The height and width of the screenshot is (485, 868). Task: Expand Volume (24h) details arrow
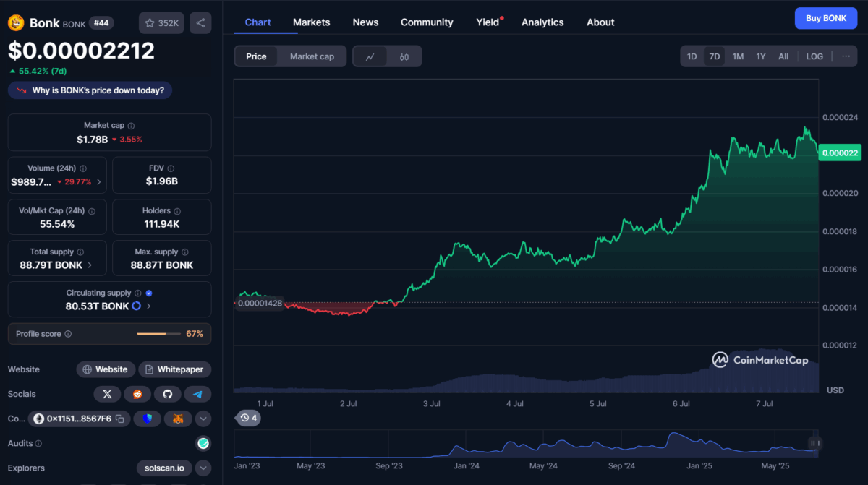point(98,182)
